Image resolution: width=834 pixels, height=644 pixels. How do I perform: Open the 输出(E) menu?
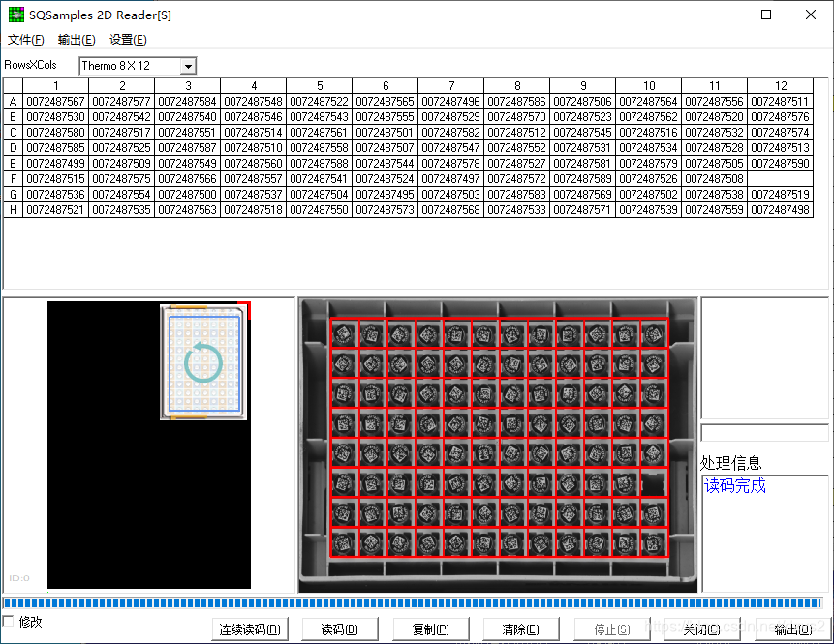[x=77, y=40]
